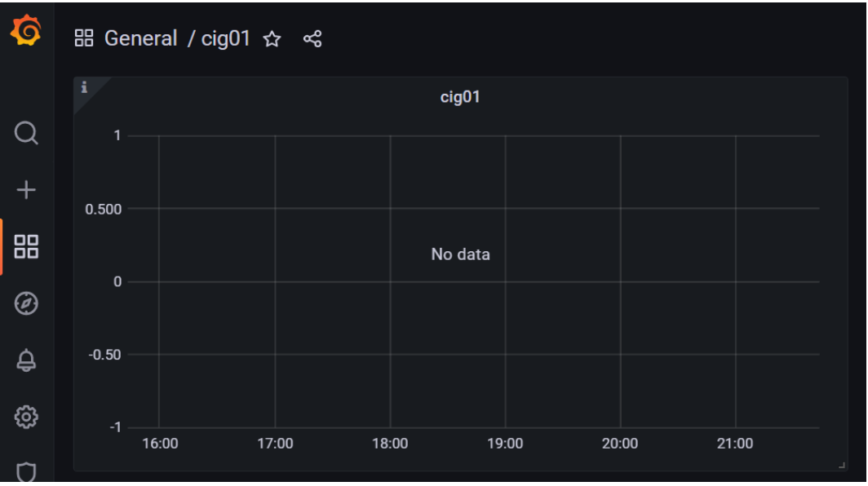Share dashboard using share icon
The height and width of the screenshot is (486, 868).
312,39
